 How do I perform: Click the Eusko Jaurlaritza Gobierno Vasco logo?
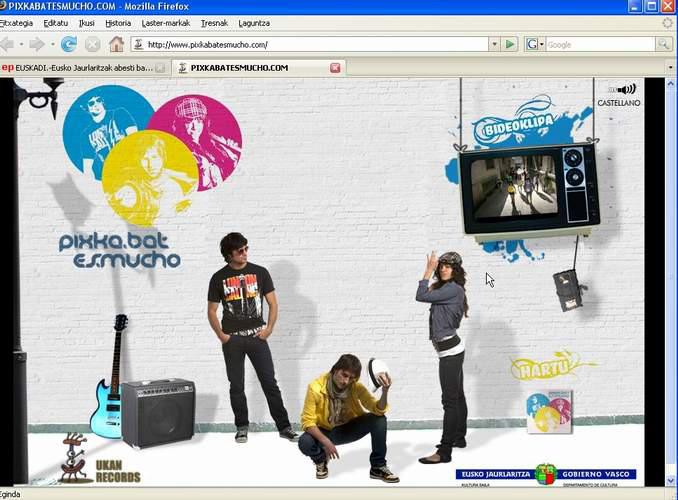click(546, 474)
